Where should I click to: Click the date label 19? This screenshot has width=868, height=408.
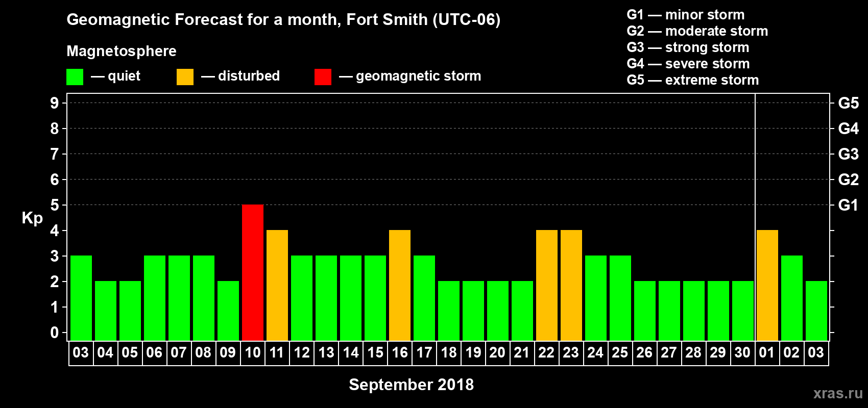[x=473, y=353]
